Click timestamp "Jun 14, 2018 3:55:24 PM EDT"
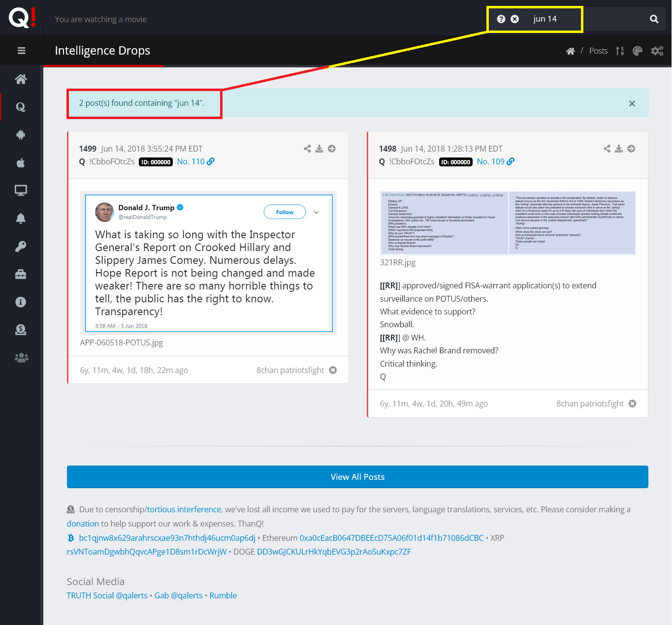Viewport: 672px width, 625px height. [152, 149]
